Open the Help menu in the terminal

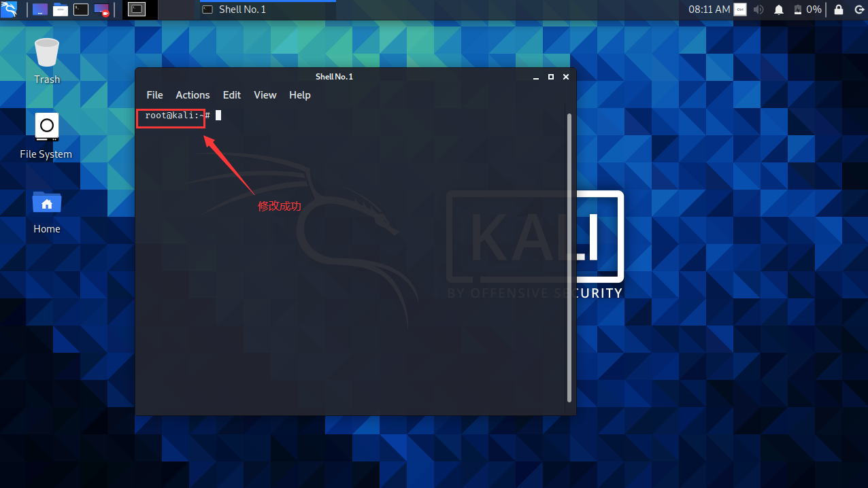[299, 94]
